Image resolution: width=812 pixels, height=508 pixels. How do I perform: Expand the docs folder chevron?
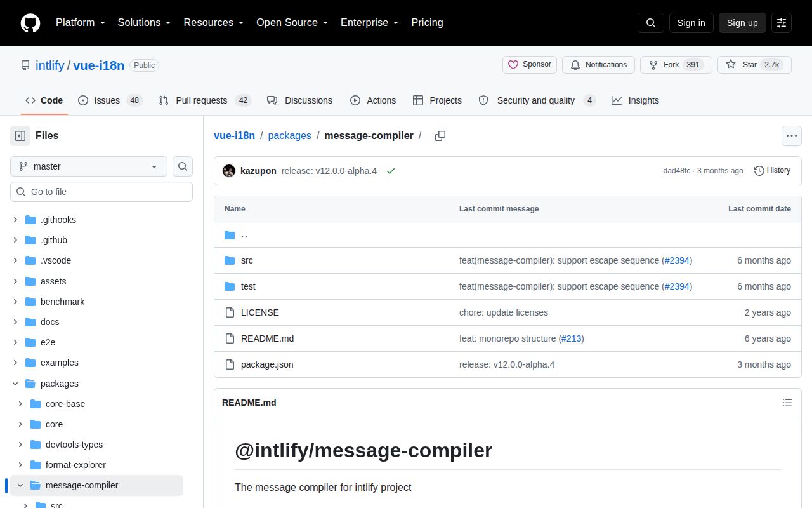(15, 322)
